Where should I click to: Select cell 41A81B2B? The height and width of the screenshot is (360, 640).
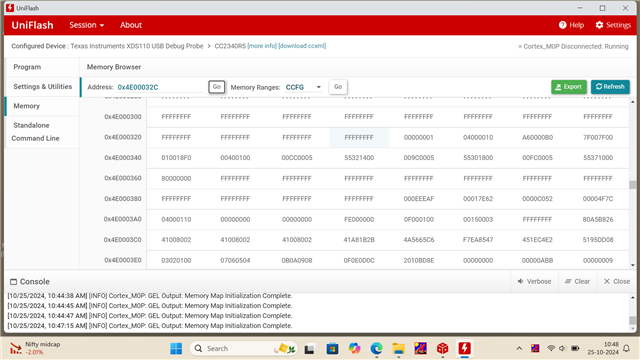(x=359, y=240)
